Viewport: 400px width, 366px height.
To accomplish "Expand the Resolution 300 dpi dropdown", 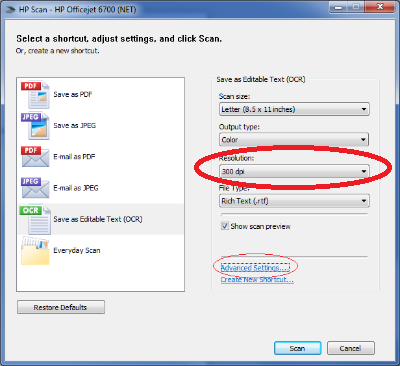I will [x=294, y=172].
